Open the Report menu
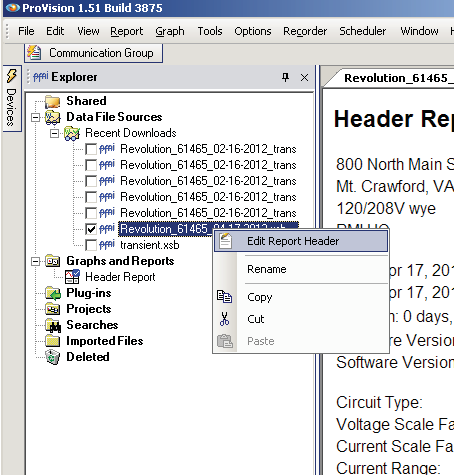454x475 pixels. pyautogui.click(x=127, y=31)
